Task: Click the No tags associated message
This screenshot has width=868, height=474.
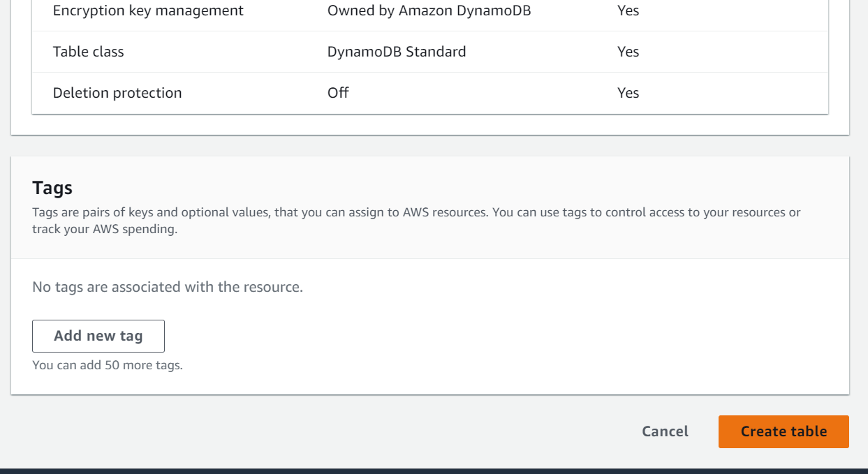Action: pyautogui.click(x=166, y=286)
